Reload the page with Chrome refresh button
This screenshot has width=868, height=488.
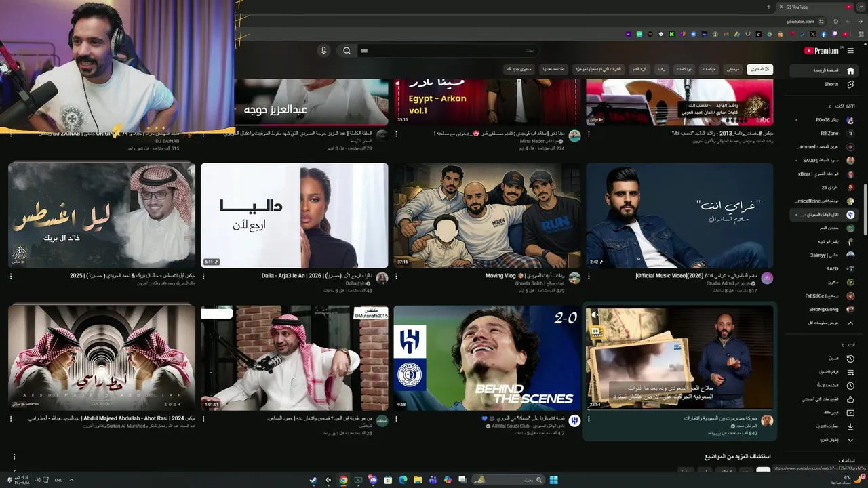tap(836, 22)
